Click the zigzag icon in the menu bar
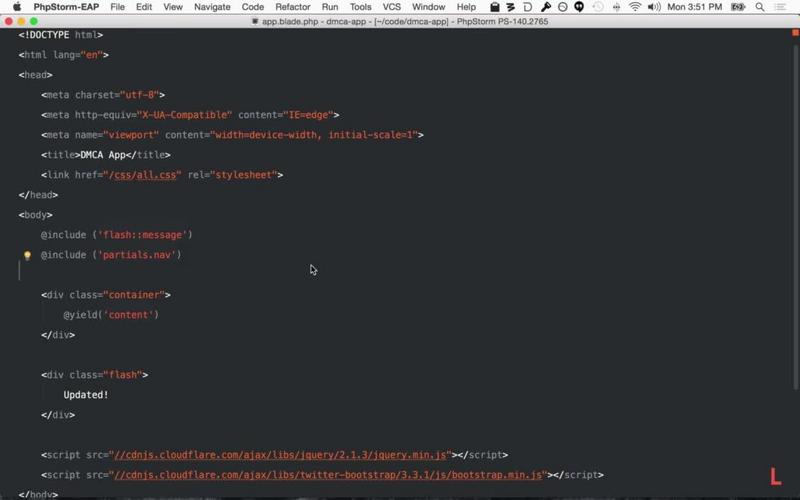800x500 pixels. pos(511,7)
